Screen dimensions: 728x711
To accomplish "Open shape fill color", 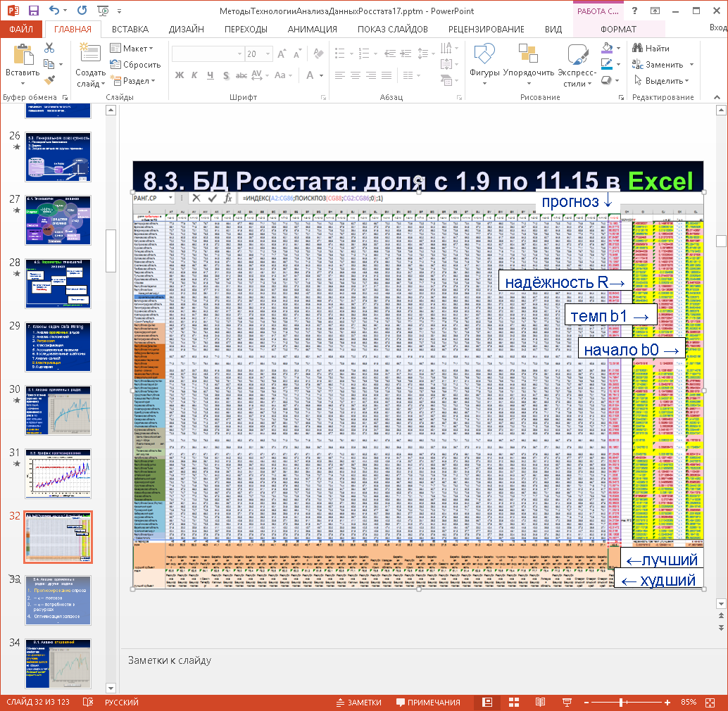I will [607, 48].
